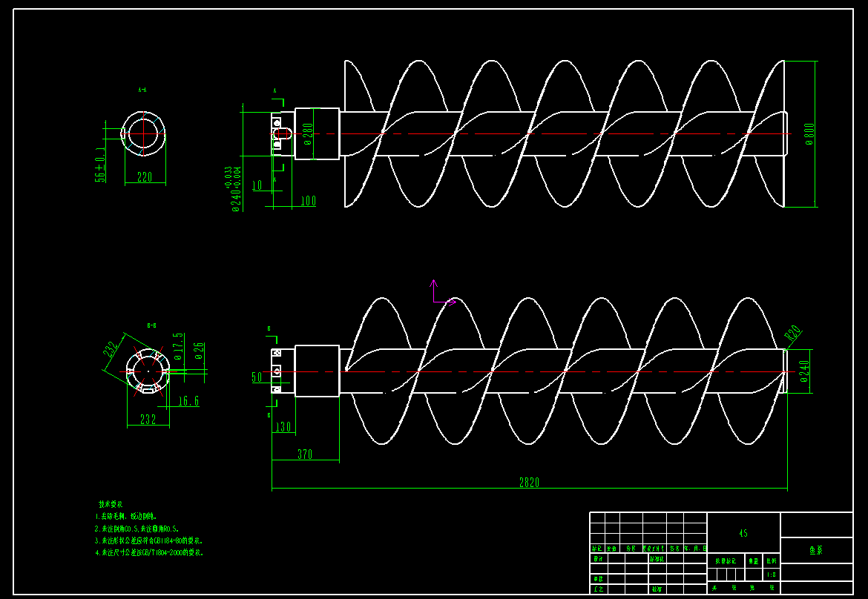The width and height of the screenshot is (868, 599).
Task: Click the 重量 weight header cell
Action: pyautogui.click(x=754, y=561)
